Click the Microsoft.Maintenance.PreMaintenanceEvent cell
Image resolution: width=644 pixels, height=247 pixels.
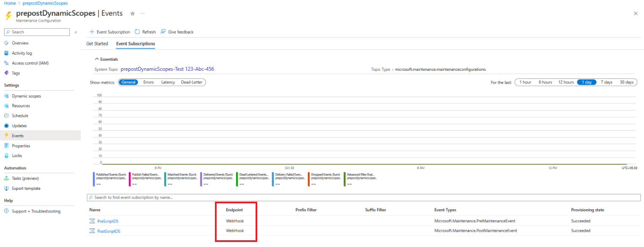(x=475, y=221)
